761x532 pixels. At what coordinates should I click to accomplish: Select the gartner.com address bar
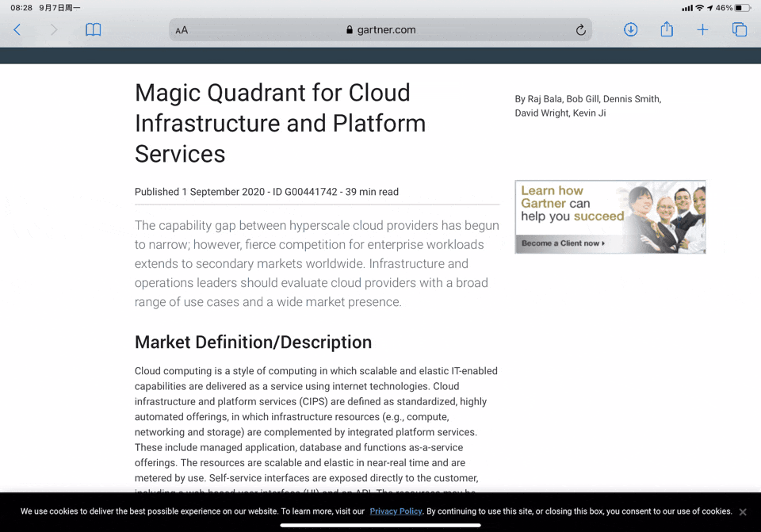click(380, 29)
